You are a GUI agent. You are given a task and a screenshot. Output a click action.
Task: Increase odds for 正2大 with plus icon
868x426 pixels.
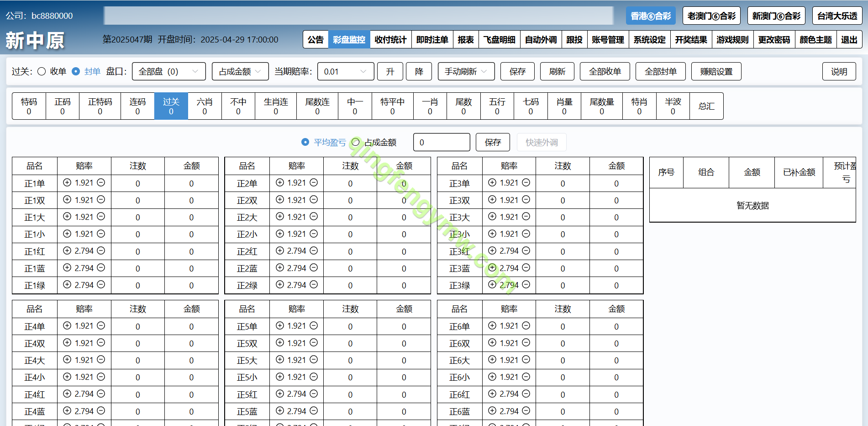pyautogui.click(x=280, y=217)
